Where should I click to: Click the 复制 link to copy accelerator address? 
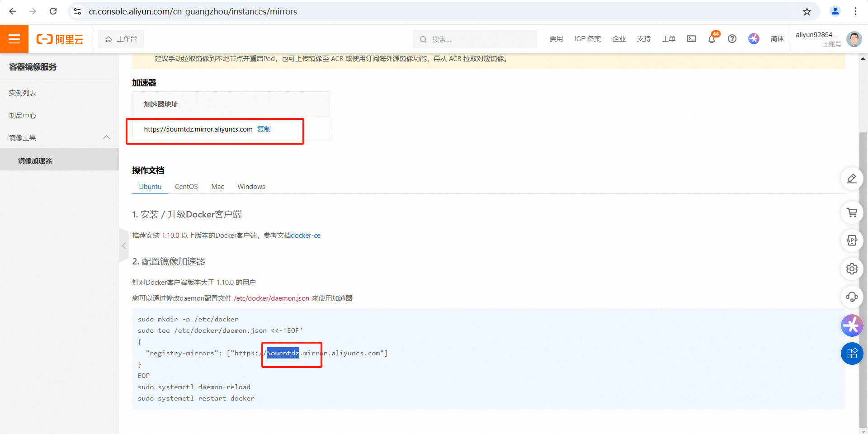[x=264, y=129]
